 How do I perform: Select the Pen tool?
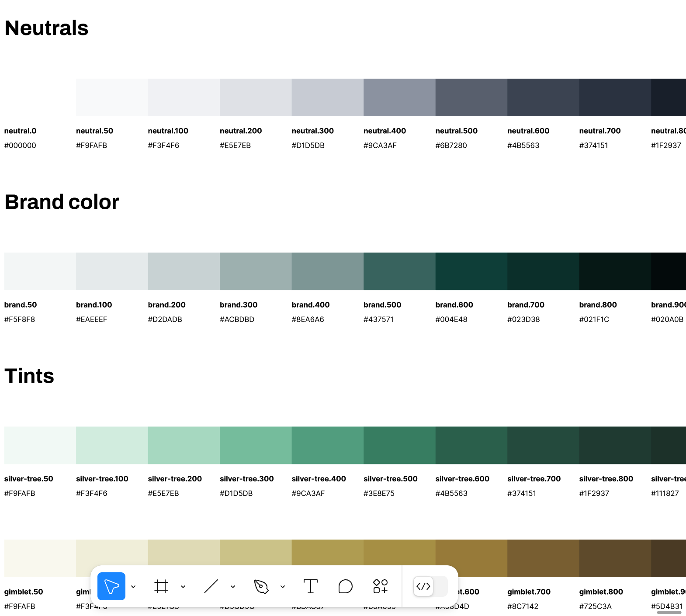pyautogui.click(x=261, y=586)
